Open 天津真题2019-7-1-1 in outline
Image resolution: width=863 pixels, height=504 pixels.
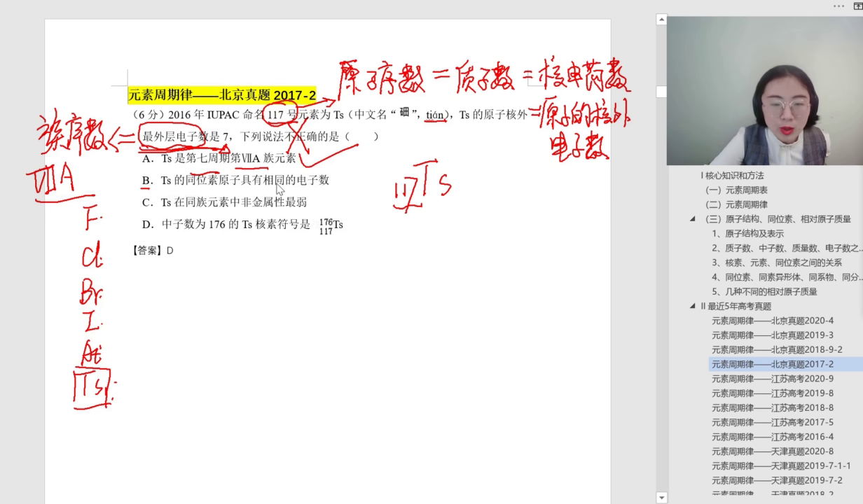point(780,465)
